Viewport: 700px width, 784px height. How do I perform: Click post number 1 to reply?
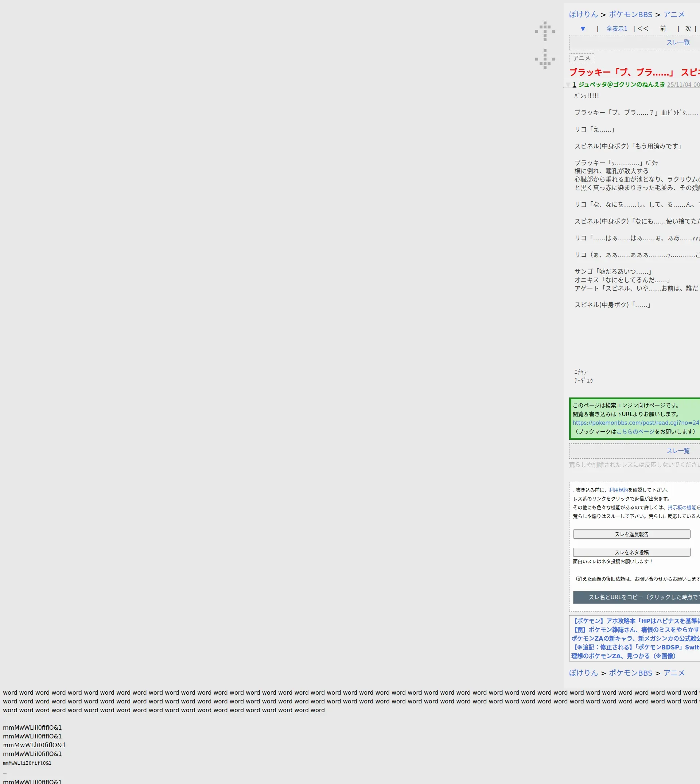click(x=574, y=85)
